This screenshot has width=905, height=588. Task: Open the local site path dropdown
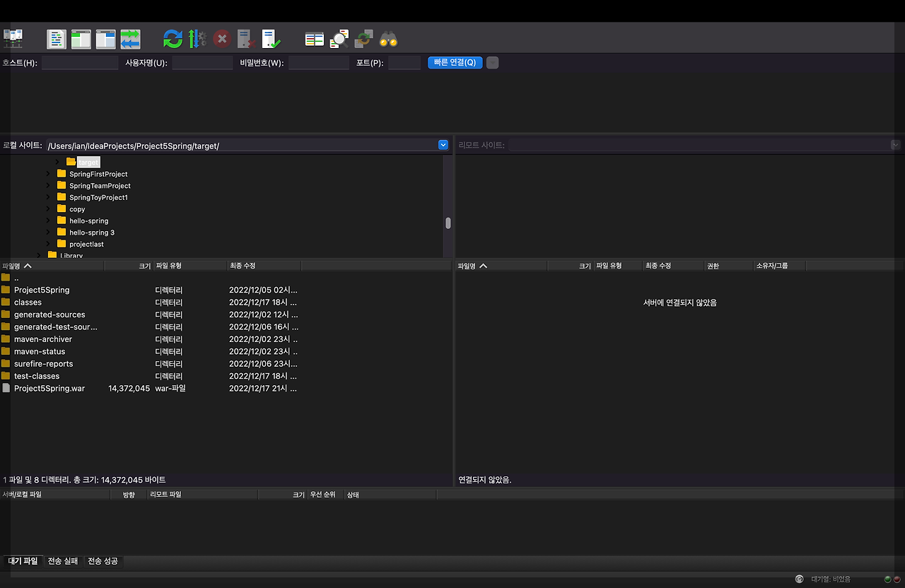pos(443,145)
